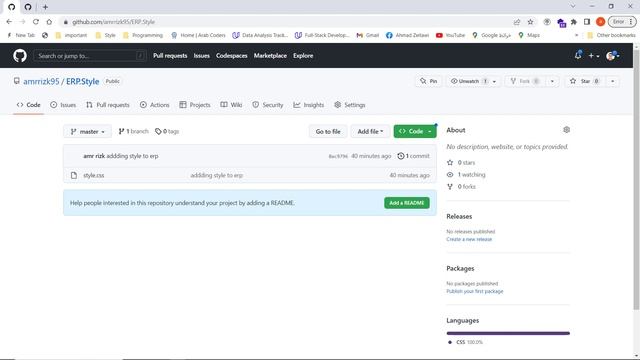
Task: Open browser extensions puzzle icon
Action: 573,22
